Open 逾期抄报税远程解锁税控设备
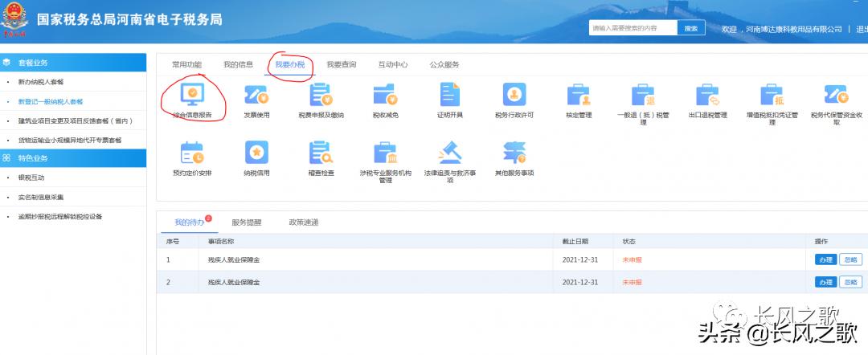 pos(59,216)
